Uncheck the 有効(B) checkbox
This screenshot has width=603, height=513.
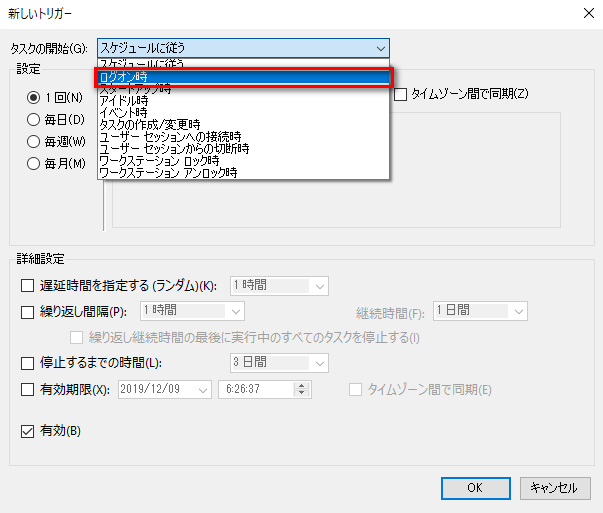pos(28,431)
